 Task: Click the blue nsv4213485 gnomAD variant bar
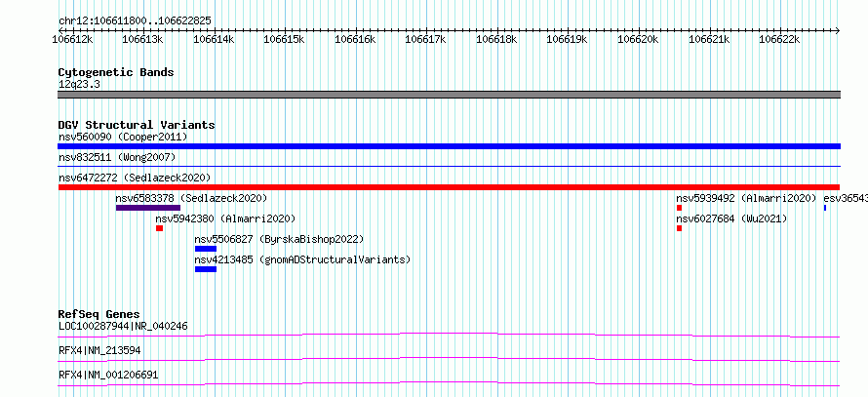coord(206,269)
